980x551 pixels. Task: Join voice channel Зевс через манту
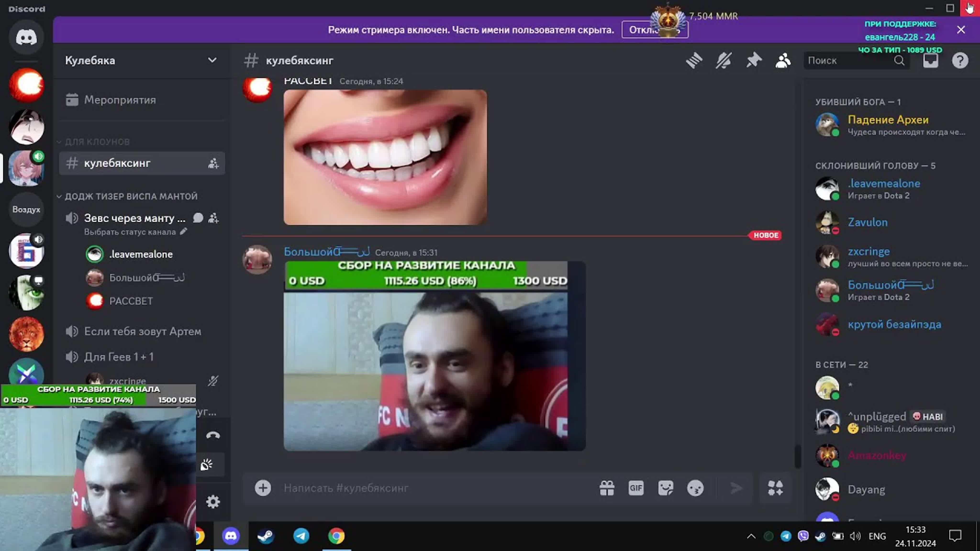click(x=134, y=218)
